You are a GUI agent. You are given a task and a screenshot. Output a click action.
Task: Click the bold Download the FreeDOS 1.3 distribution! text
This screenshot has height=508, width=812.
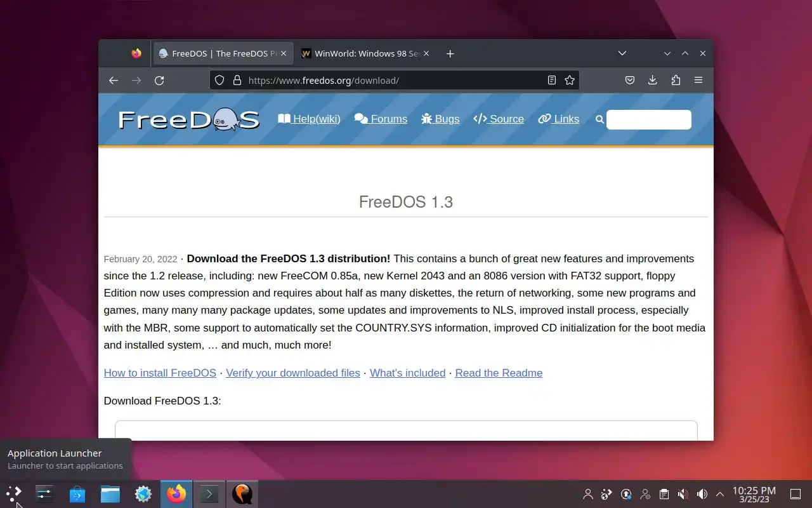(x=289, y=259)
